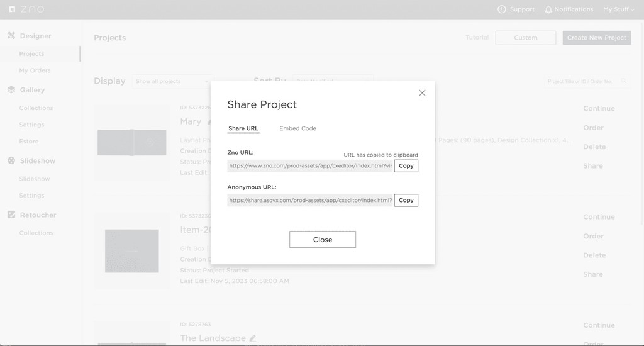Click the search magnifier icon

tap(623, 81)
